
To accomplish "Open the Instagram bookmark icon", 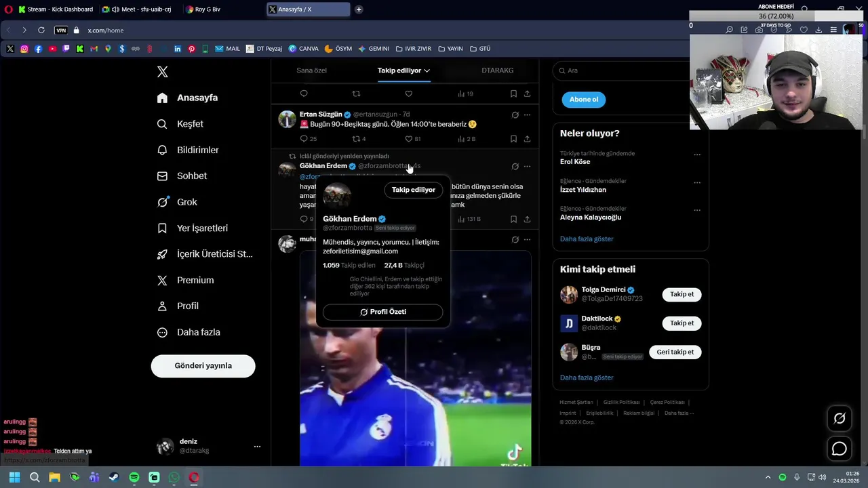I will click(x=24, y=49).
